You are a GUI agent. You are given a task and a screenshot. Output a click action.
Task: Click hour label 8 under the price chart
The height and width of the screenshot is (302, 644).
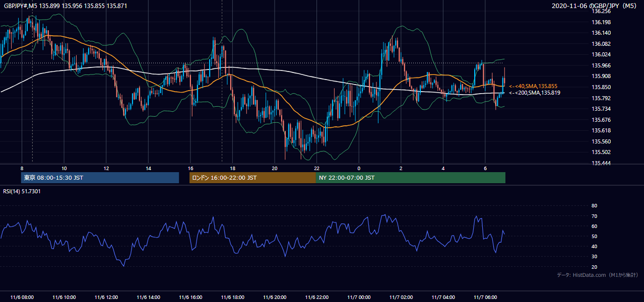(22, 168)
